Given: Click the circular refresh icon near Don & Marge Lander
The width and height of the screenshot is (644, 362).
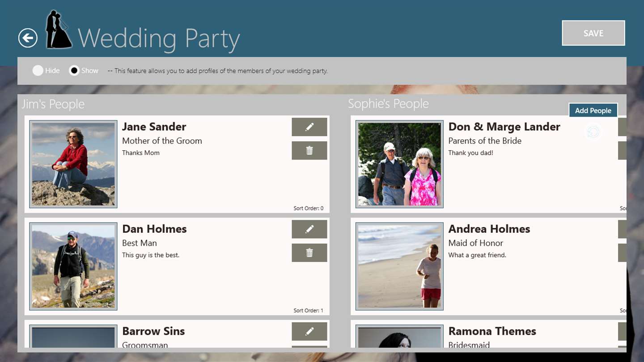Looking at the screenshot, I should pos(593,132).
